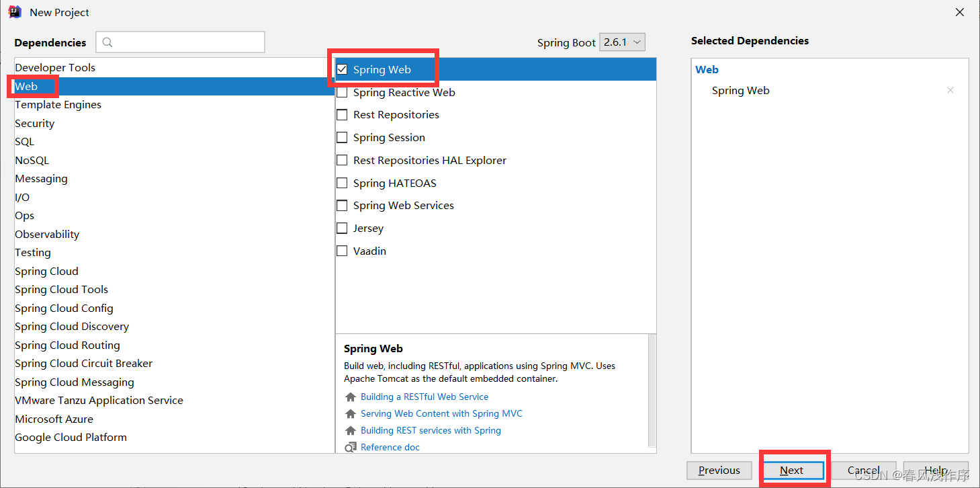Close the New Project dialog
The image size is (980, 488).
coord(960,12)
